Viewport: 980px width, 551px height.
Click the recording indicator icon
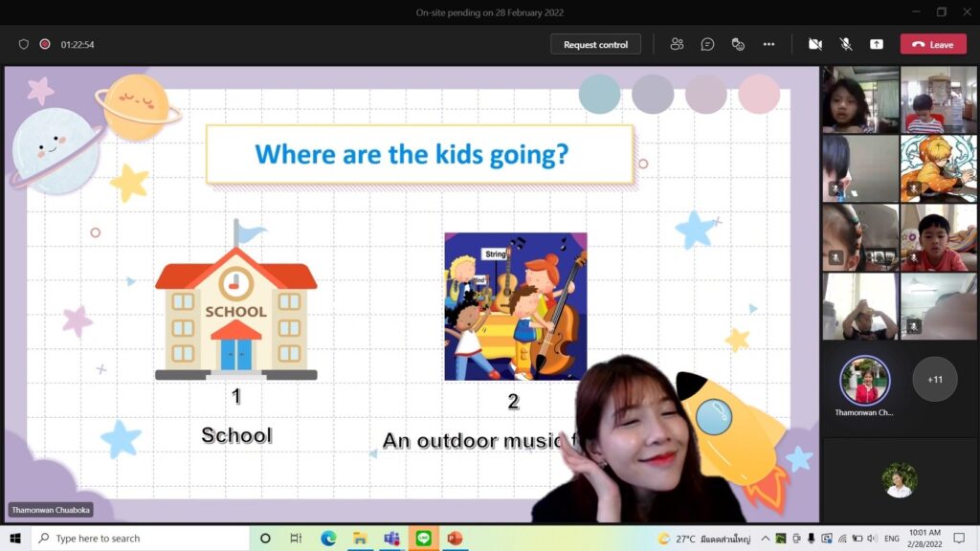[44, 44]
